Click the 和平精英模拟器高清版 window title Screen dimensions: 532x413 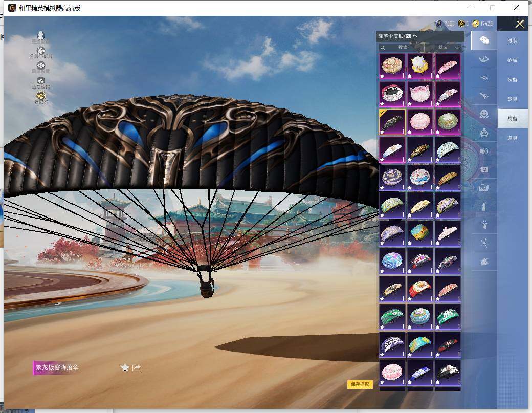(50, 8)
